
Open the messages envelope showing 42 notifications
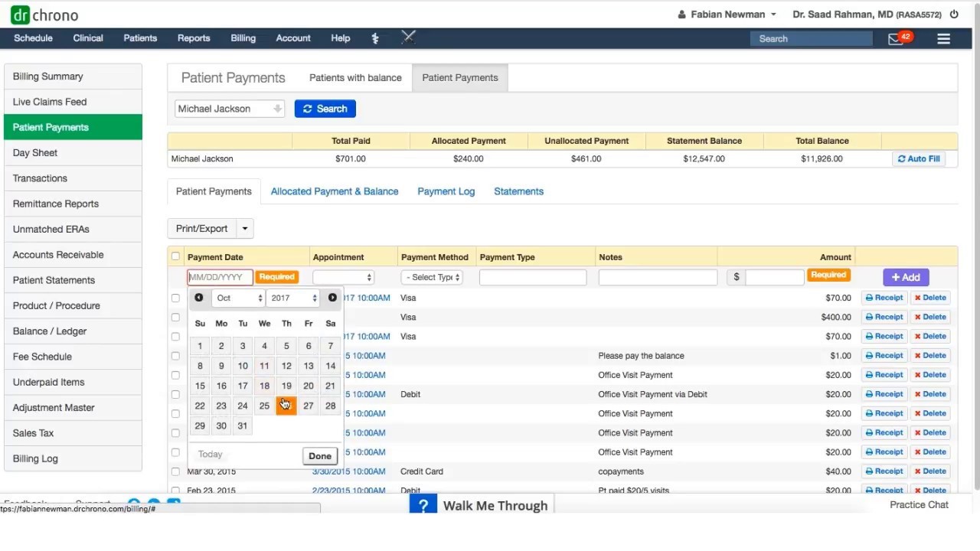coord(894,37)
